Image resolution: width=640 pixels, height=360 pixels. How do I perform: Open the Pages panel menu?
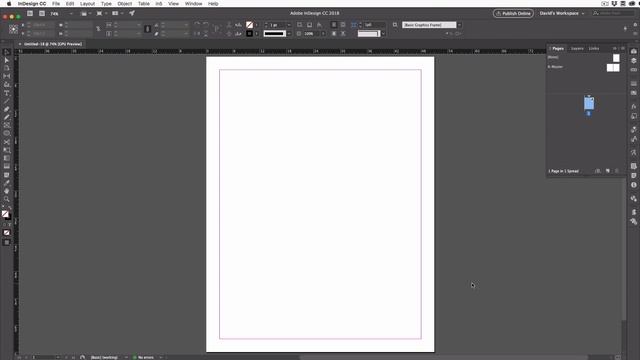[x=622, y=49]
